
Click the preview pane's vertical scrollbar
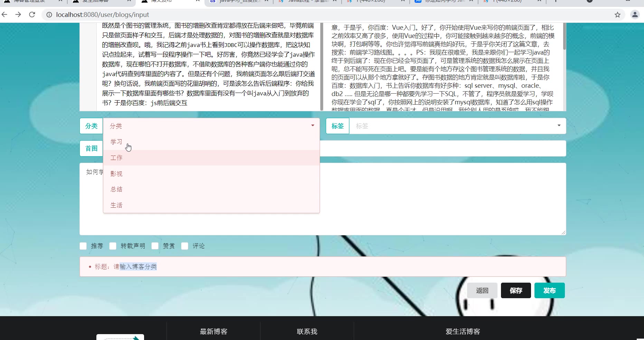pos(565,36)
